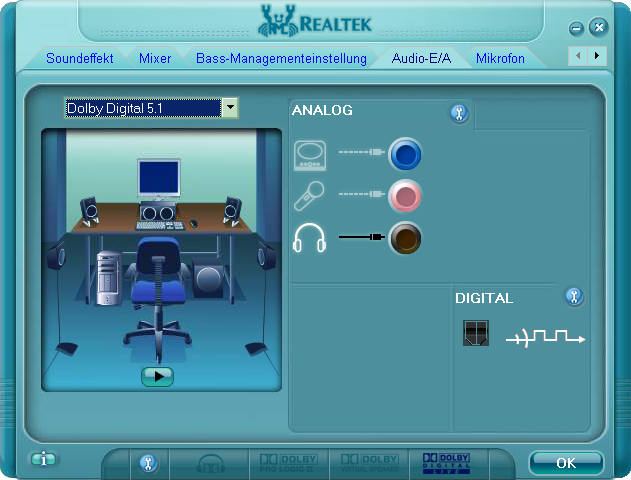The height and width of the screenshot is (480, 631).
Task: Select the microphone device icon
Action: [x=309, y=196]
